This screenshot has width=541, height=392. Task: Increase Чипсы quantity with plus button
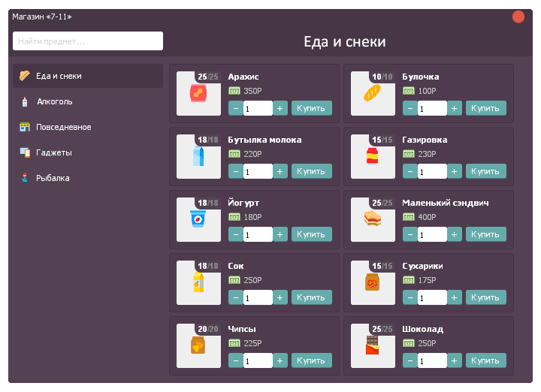[280, 360]
